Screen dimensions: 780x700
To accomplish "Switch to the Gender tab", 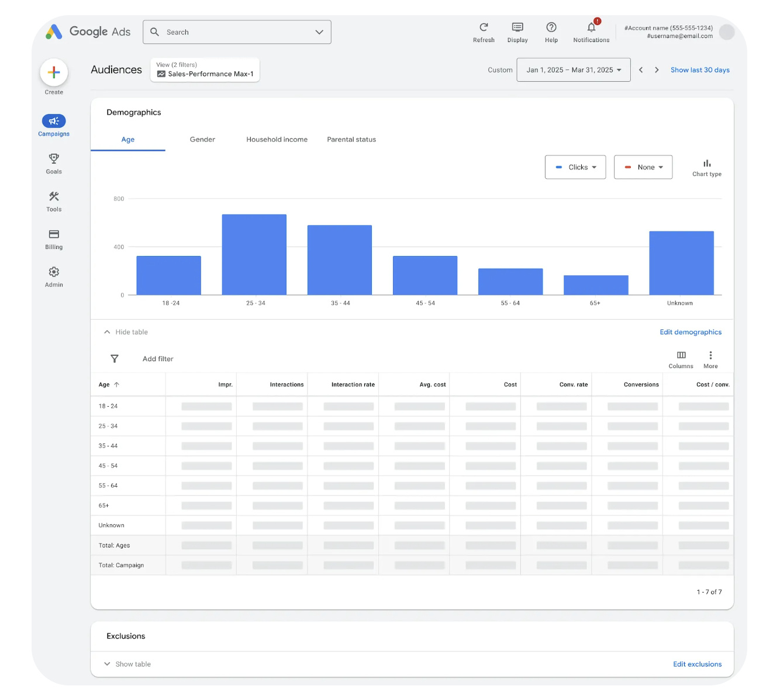I will (202, 140).
